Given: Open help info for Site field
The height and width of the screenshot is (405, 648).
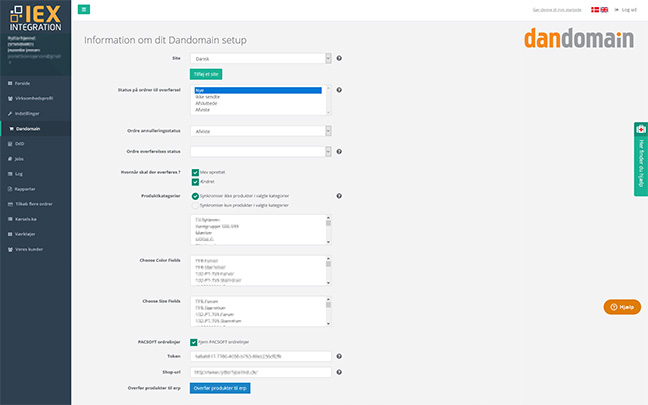Looking at the screenshot, I should click(339, 58).
